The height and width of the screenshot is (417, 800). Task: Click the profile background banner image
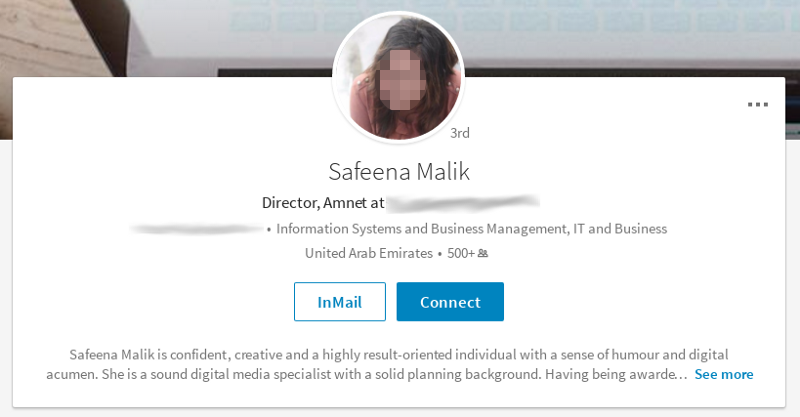tap(150, 40)
